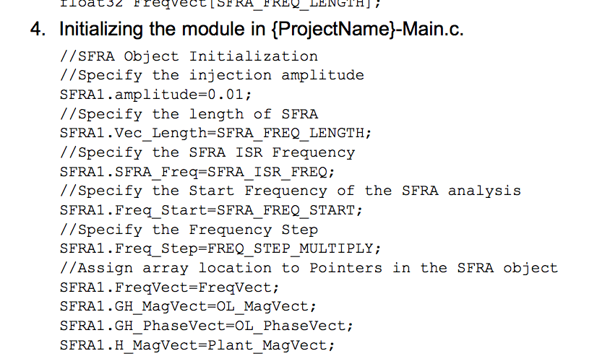Click the heading "Initializing the module in {ProjectName}-Main.c."

[x=261, y=30]
